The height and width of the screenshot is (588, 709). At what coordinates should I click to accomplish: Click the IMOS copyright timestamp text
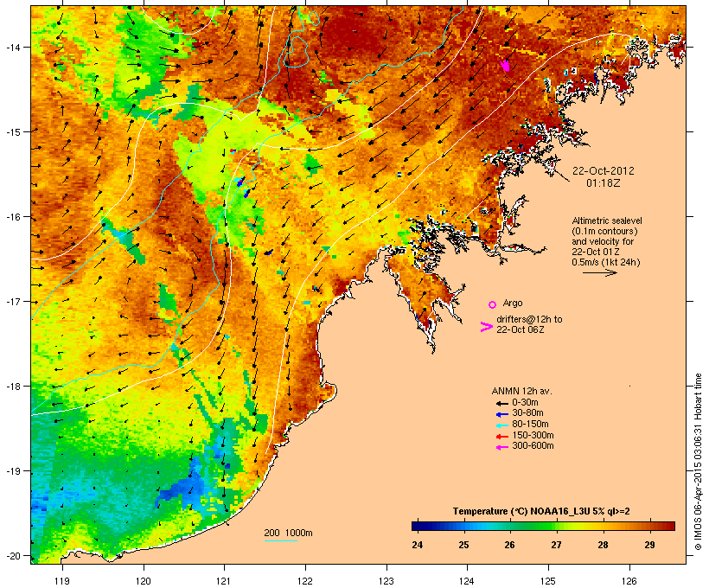[698, 462]
